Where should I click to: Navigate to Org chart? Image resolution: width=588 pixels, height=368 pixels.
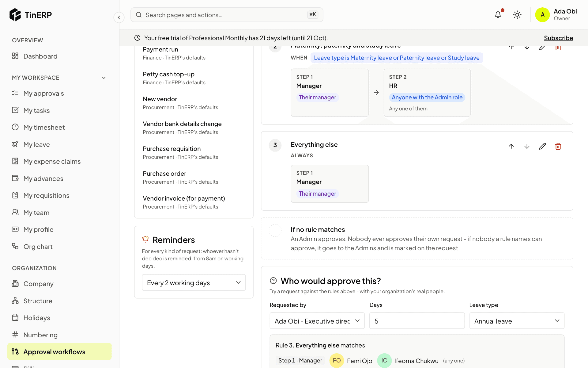(59, 247)
